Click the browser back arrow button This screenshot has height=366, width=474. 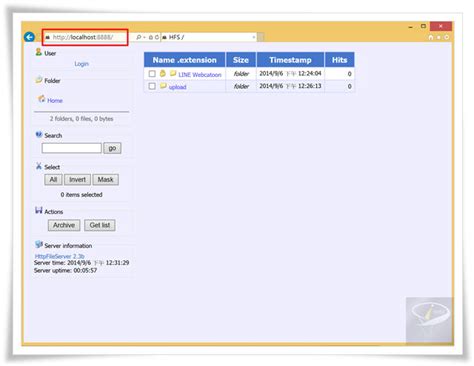click(x=29, y=37)
